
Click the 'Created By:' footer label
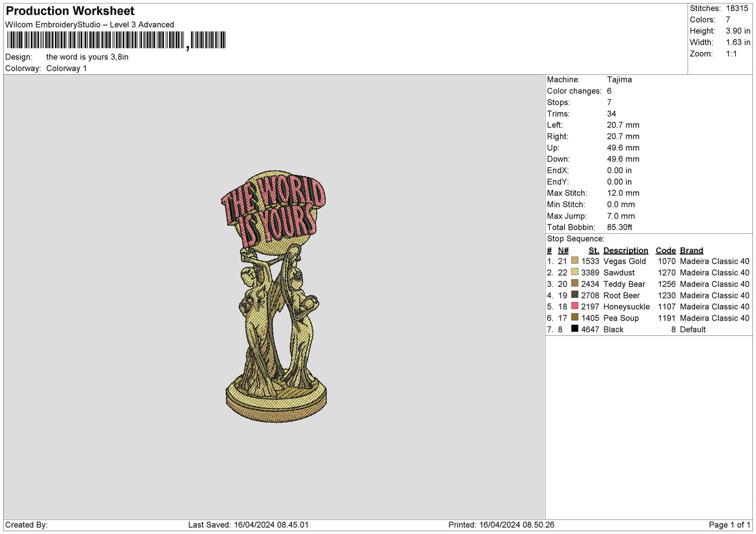pyautogui.click(x=26, y=525)
